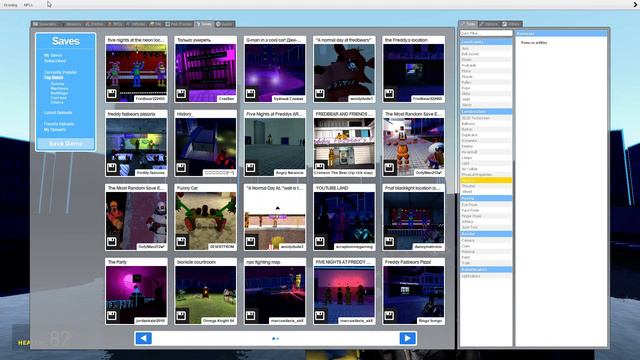Open the 'YOUTUBE LAND' save thumbnail
This screenshot has width=640, height=360.
click(x=344, y=221)
